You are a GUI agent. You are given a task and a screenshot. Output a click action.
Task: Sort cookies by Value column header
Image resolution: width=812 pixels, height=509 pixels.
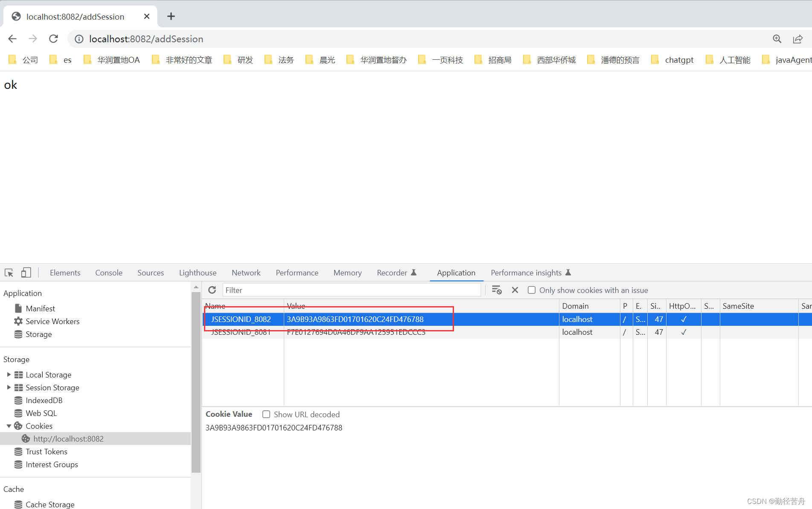tap(422, 306)
